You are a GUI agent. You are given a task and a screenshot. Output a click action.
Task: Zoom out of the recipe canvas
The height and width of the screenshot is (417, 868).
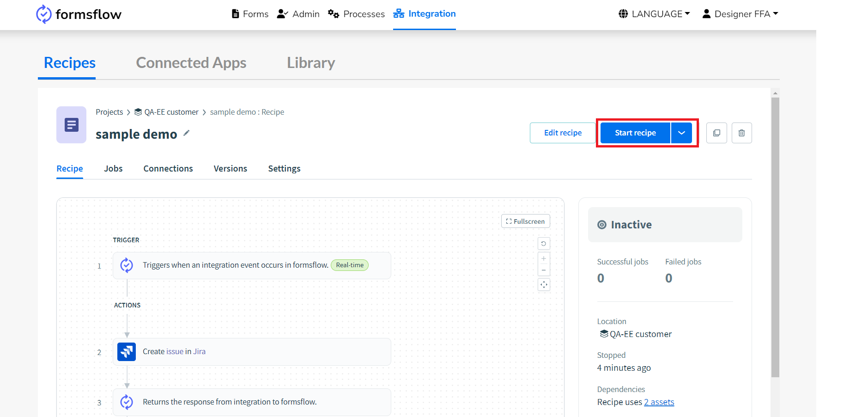[544, 270]
